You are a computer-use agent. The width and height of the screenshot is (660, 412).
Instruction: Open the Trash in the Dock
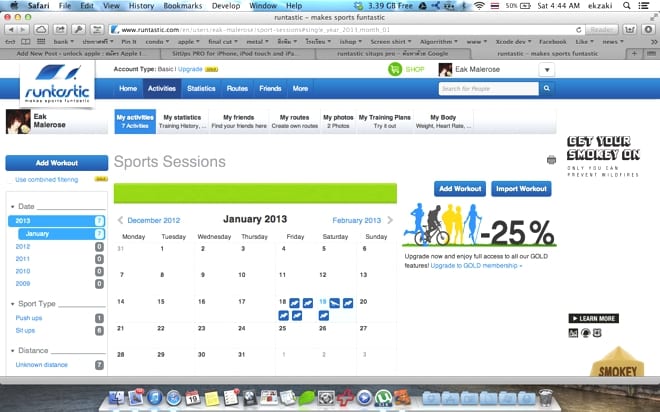tap(545, 397)
